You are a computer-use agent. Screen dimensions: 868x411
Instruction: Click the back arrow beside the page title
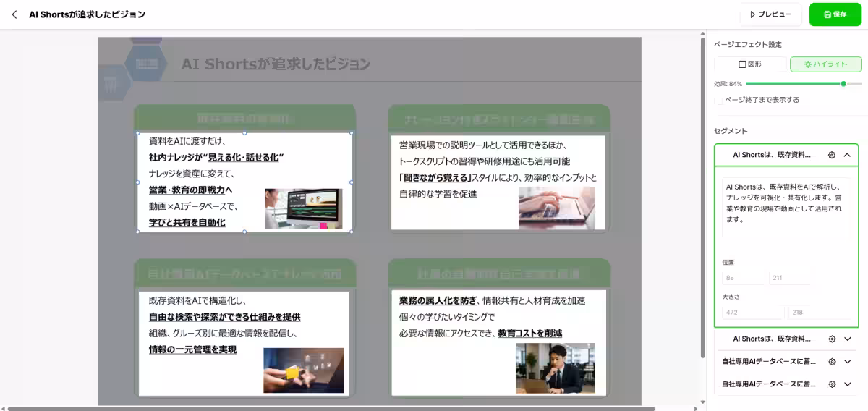(x=14, y=14)
